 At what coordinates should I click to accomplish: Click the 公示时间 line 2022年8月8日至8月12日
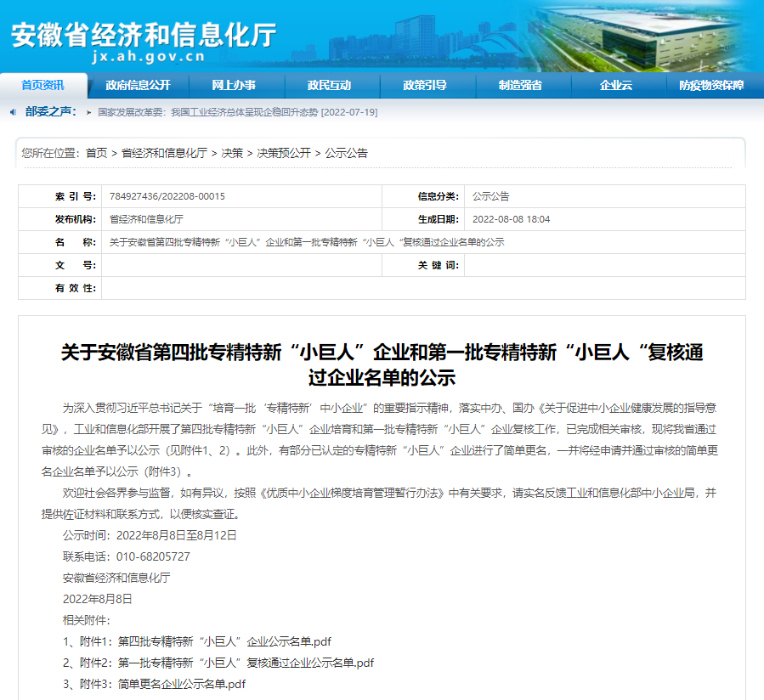pos(150,535)
